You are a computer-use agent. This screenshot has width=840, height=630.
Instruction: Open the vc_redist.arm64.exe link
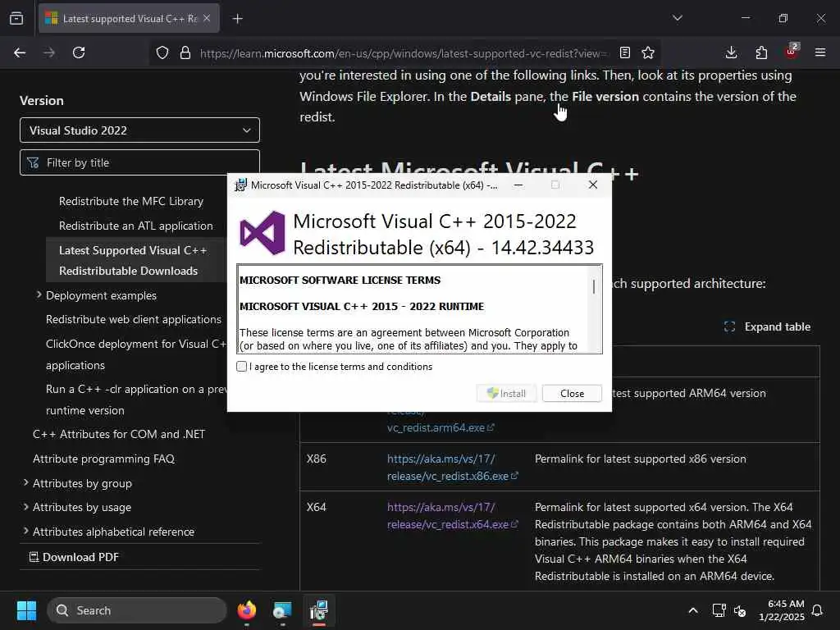click(x=441, y=427)
